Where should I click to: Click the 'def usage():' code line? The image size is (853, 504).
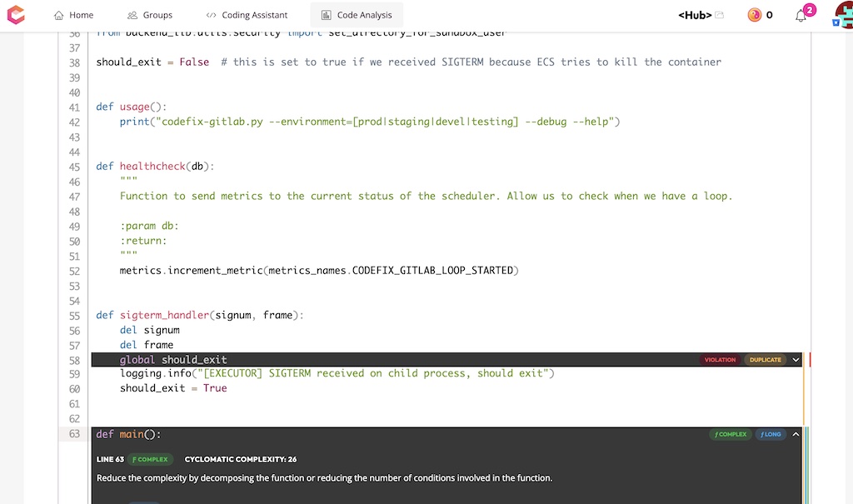click(x=131, y=107)
